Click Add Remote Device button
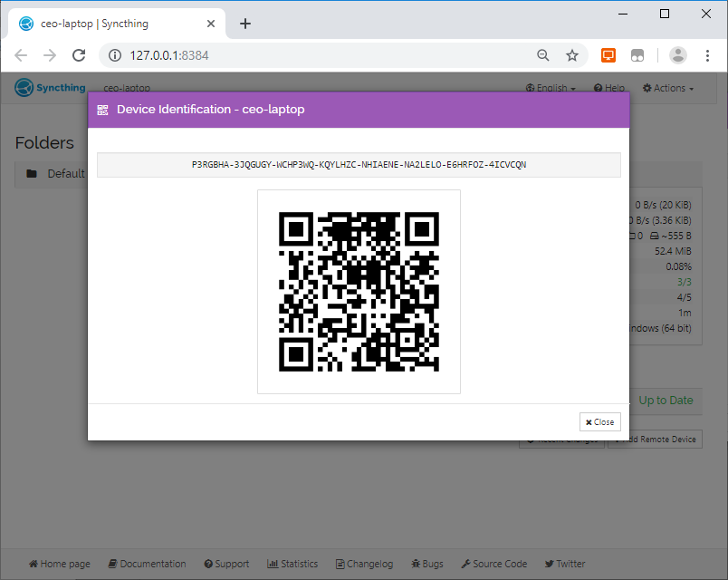This screenshot has height=580, width=728. tap(655, 440)
